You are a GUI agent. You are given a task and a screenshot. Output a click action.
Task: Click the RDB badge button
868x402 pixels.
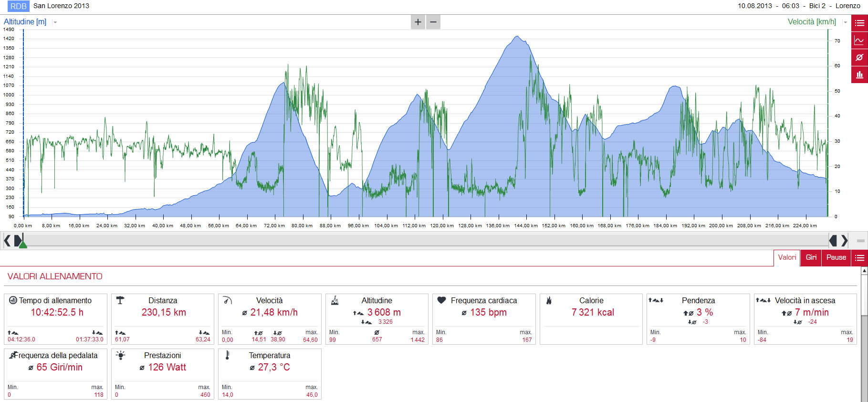coord(19,6)
